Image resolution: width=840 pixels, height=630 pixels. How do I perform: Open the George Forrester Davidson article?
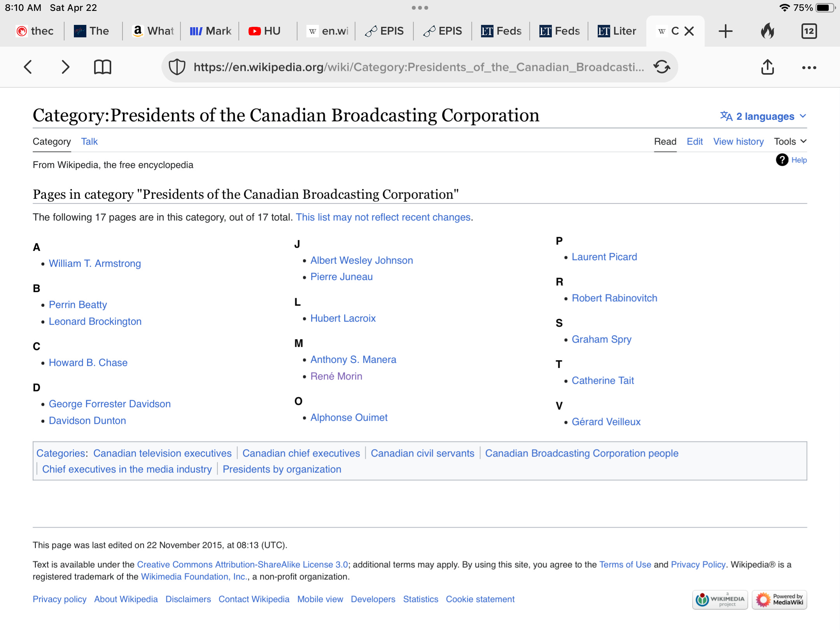(110, 404)
